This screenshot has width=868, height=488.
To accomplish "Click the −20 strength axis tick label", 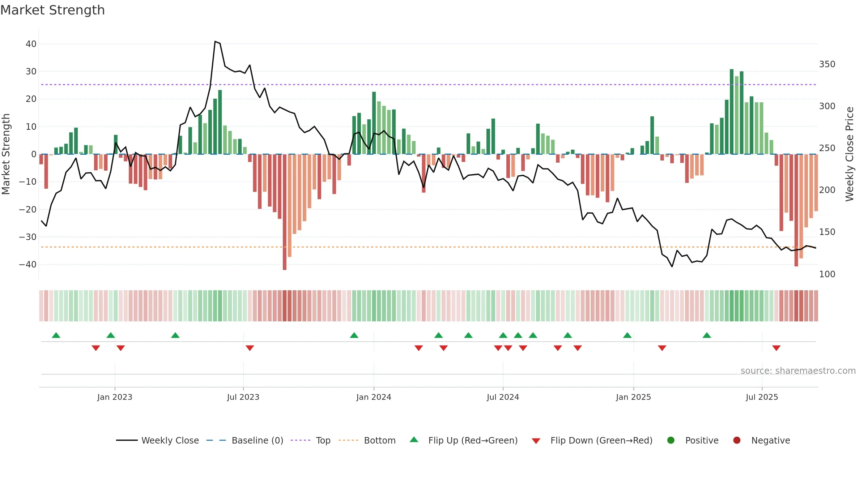I will click(28, 210).
